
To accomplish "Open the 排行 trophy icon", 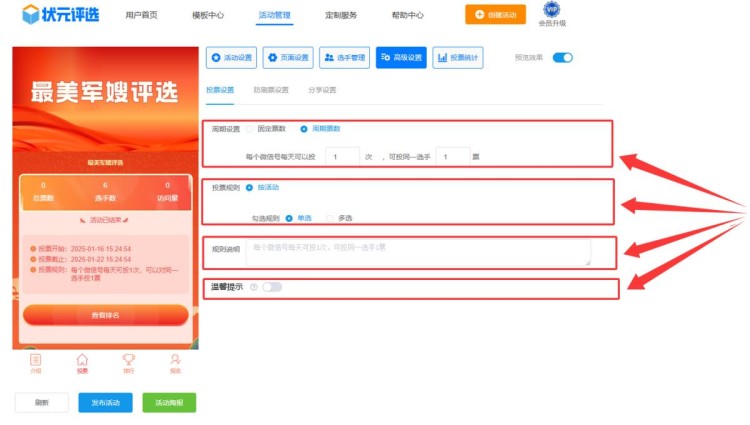I will pos(128,362).
